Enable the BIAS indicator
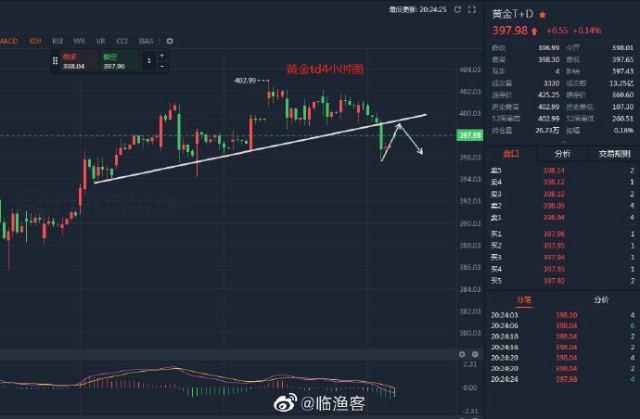Screen dimensions: 640x419 [146, 41]
